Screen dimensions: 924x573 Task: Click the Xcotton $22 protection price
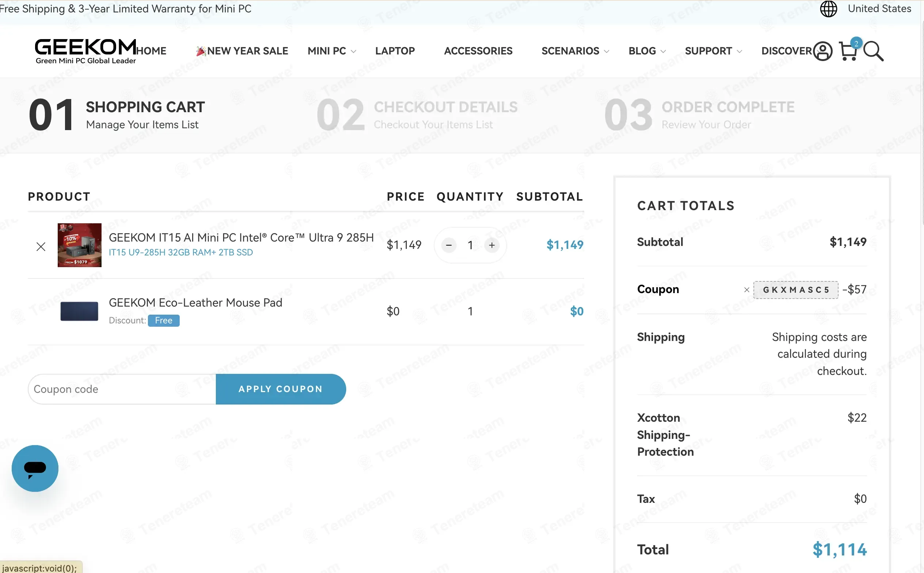tap(857, 418)
